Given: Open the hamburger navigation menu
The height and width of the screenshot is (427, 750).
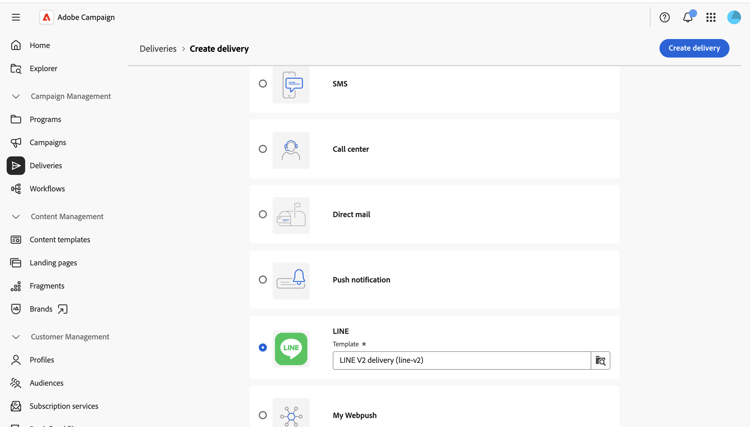Looking at the screenshot, I should coord(16,17).
